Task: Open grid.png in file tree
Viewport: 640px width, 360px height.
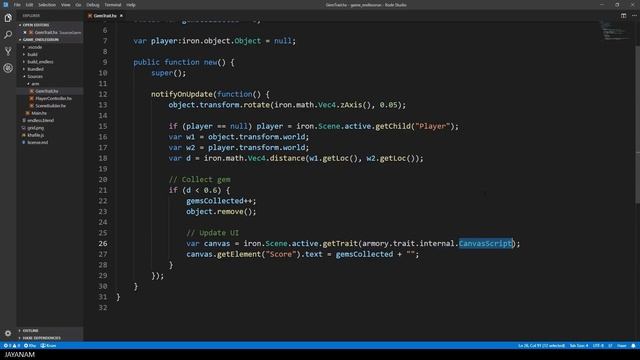Action: (36, 128)
